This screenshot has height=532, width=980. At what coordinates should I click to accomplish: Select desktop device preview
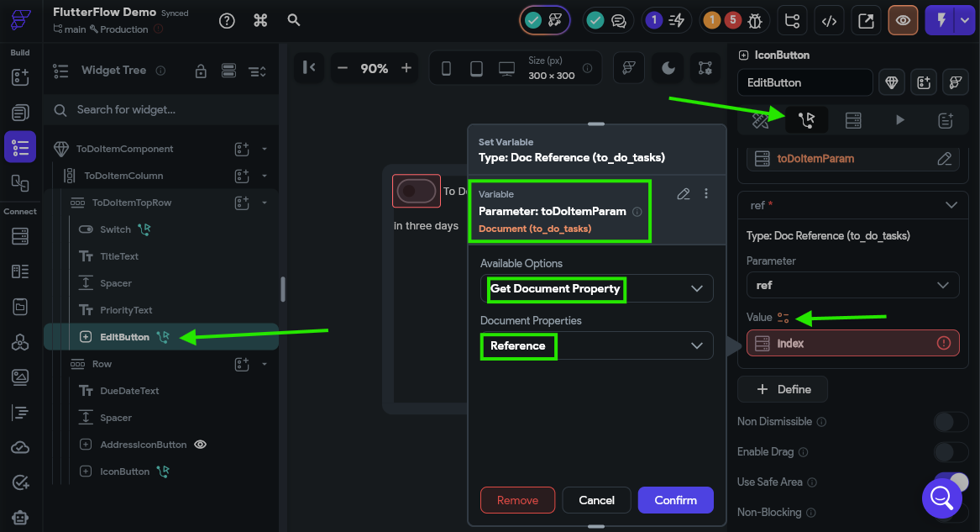click(x=507, y=68)
